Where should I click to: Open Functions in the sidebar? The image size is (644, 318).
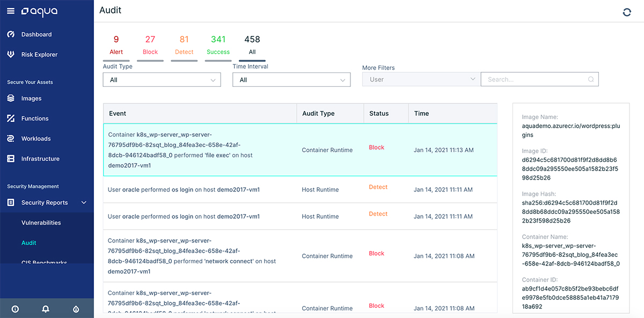pyautogui.click(x=35, y=119)
